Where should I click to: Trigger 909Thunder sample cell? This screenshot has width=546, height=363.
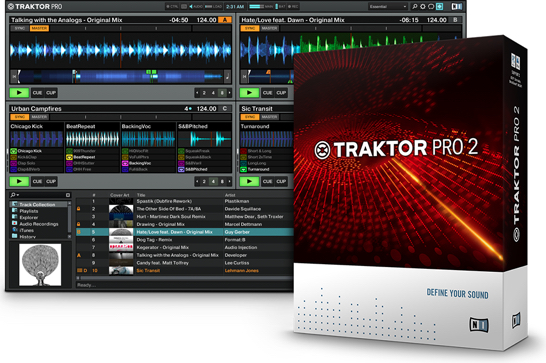pyautogui.click(x=69, y=151)
